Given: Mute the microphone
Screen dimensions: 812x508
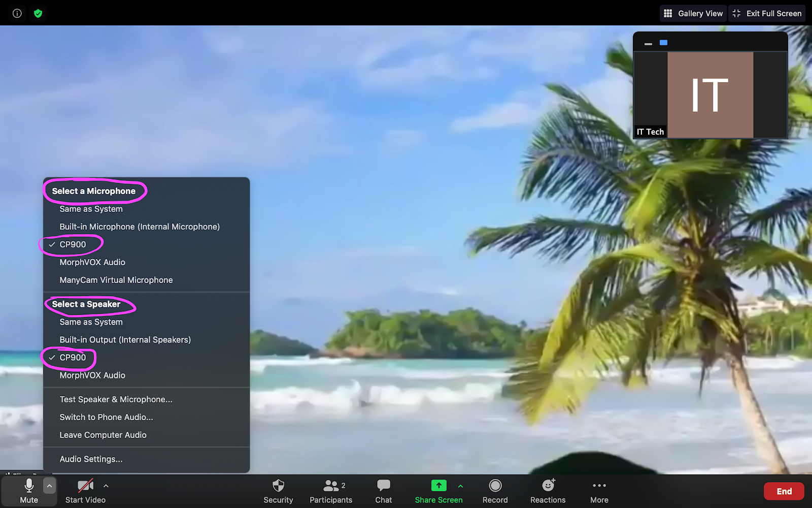Looking at the screenshot, I should (29, 491).
